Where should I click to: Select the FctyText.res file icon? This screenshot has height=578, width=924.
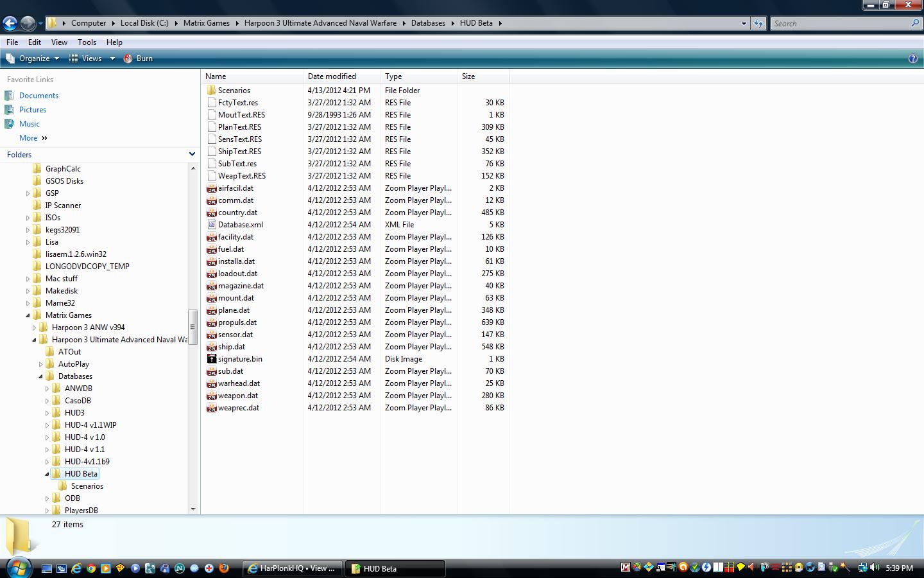click(211, 103)
